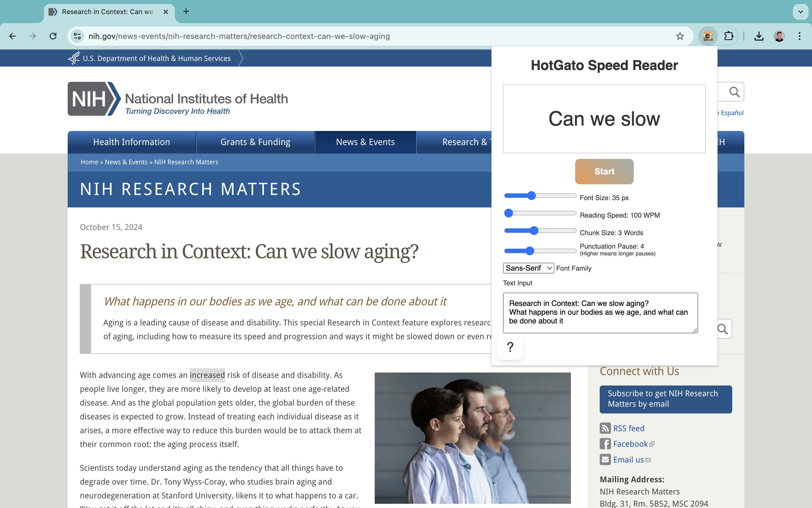Click the October 15, 2024 date

111,227
